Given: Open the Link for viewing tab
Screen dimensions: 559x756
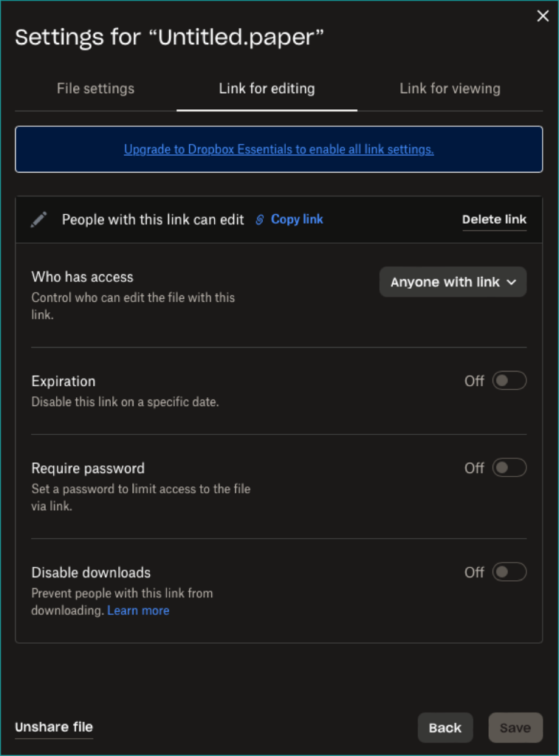Looking at the screenshot, I should coord(449,88).
